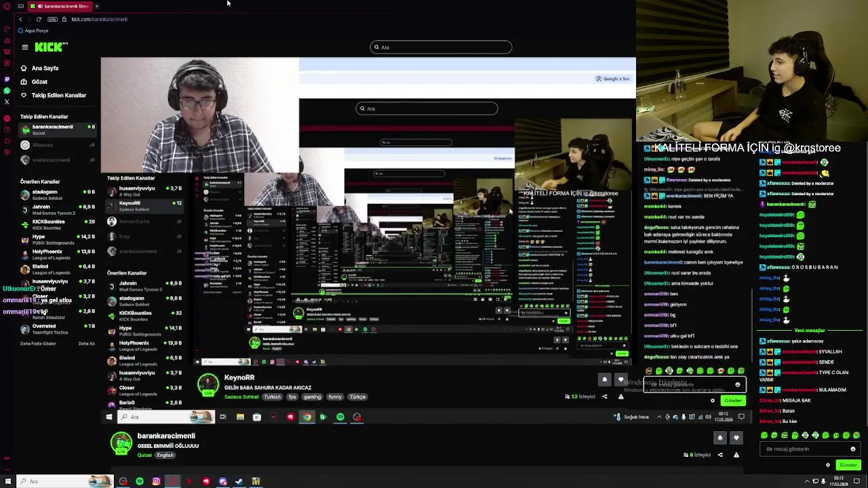Click the gaming tag under KeynoRR

[312, 397]
